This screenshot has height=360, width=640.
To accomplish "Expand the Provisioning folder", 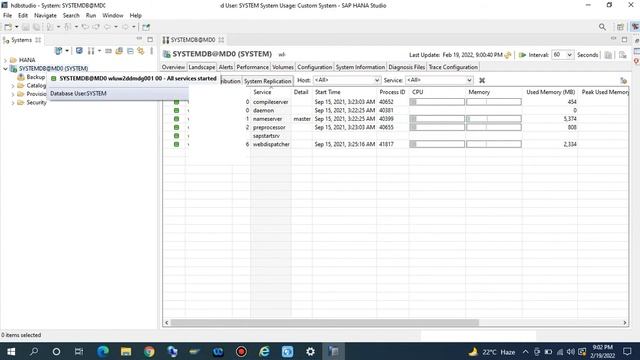I will 13,94.
